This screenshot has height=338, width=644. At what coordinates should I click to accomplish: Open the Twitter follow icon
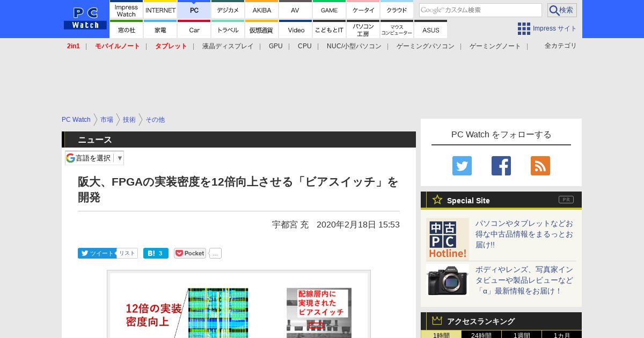point(462,166)
